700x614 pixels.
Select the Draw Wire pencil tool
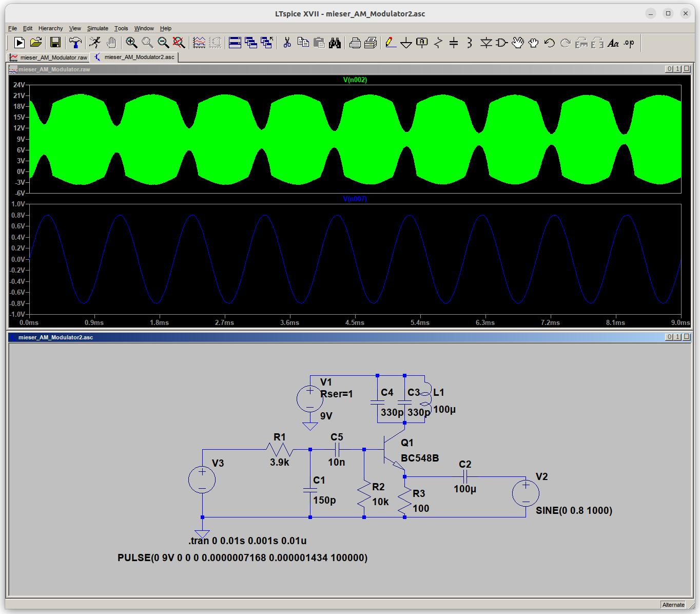point(391,43)
